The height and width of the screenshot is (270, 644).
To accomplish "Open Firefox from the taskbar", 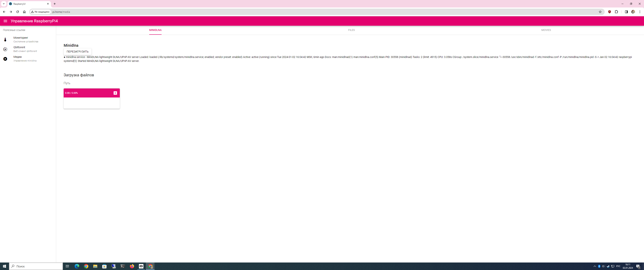I will coord(132,266).
